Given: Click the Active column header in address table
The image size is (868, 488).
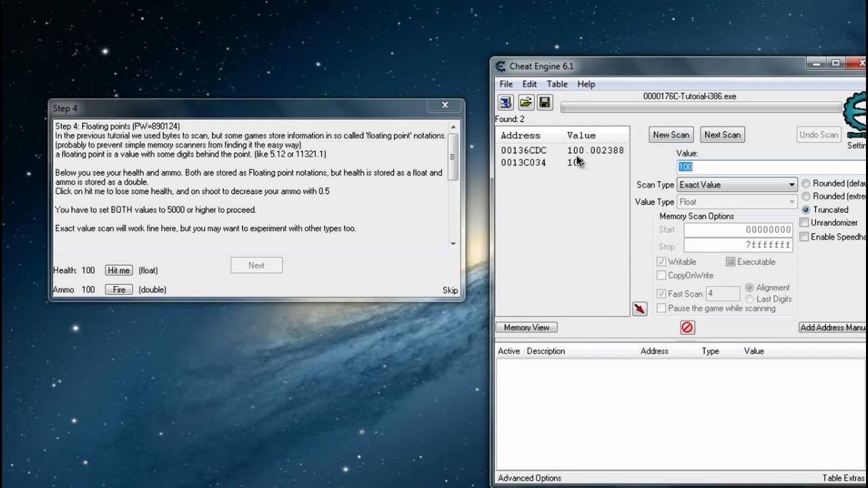Looking at the screenshot, I should pos(509,351).
